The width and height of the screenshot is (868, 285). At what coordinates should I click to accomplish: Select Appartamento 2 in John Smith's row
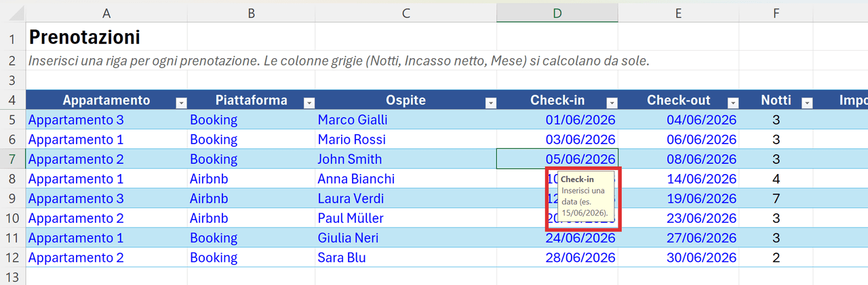pyautogui.click(x=106, y=159)
